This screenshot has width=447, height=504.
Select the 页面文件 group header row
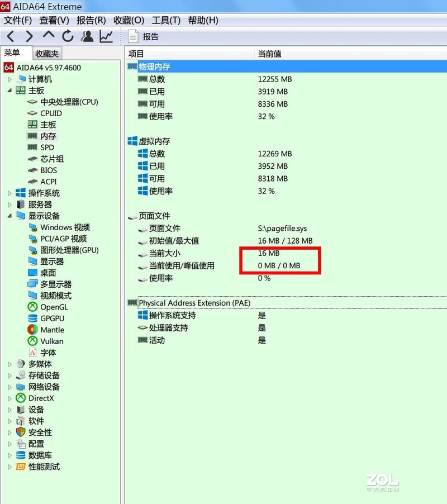pyautogui.click(x=287, y=216)
